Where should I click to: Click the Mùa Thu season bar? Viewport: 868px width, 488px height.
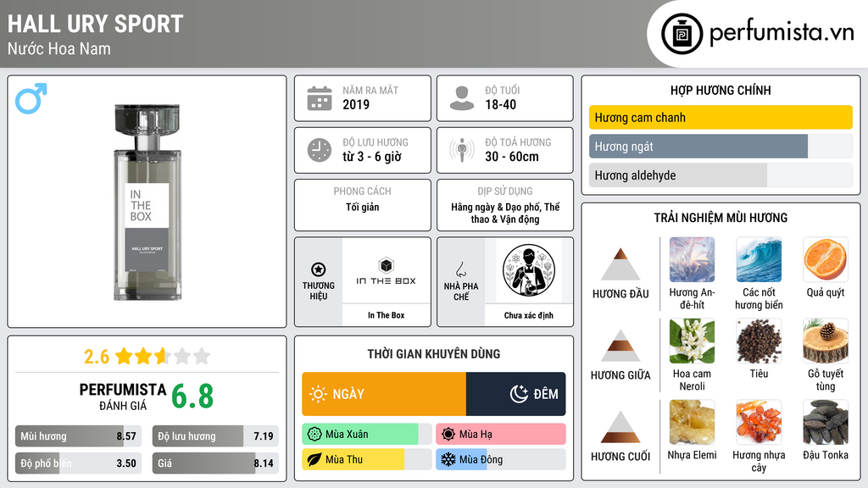click(x=367, y=459)
